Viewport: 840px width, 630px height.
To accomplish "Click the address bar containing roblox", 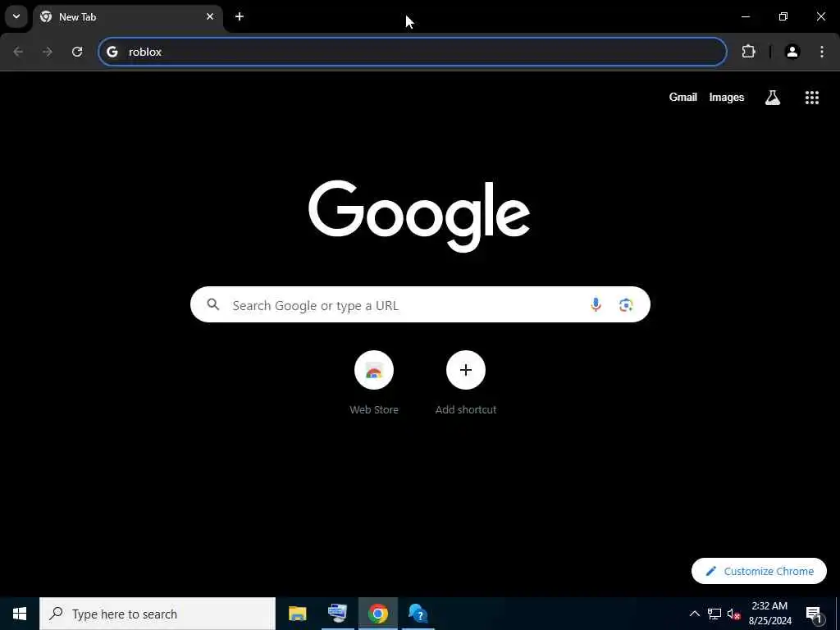I will (413, 52).
